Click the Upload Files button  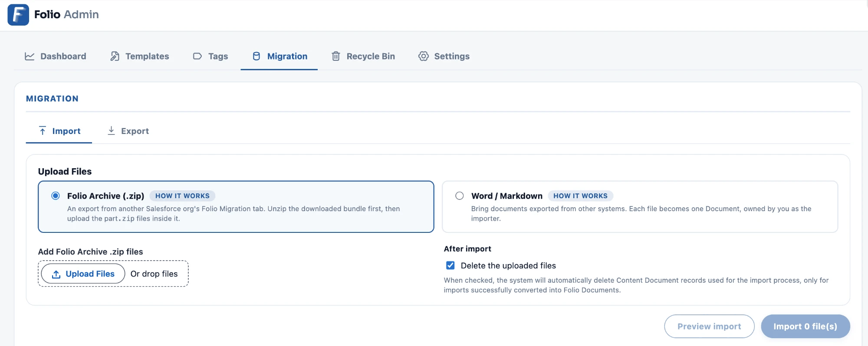83,274
